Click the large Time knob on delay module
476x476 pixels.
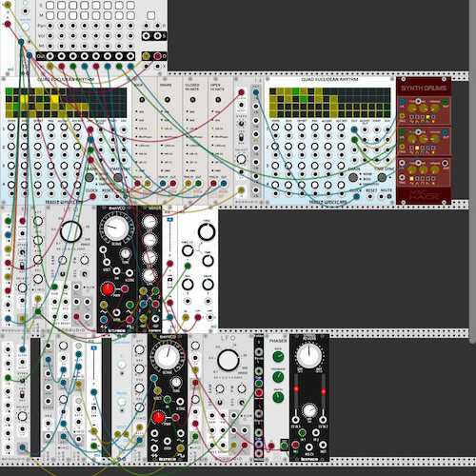pos(207,232)
